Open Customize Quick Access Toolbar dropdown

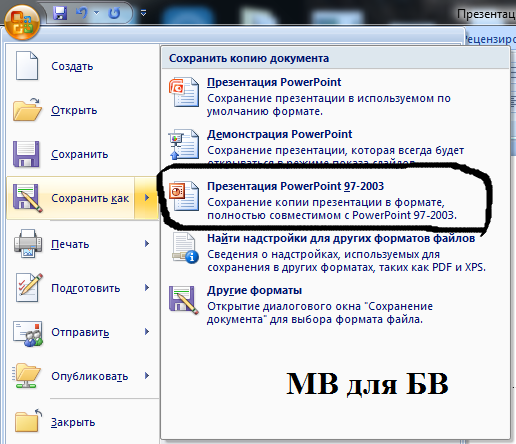click(143, 13)
